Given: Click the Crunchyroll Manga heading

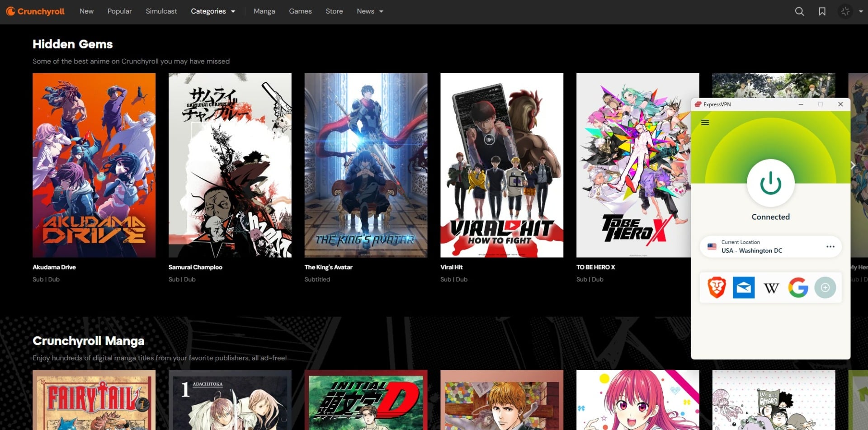Looking at the screenshot, I should click(x=89, y=341).
